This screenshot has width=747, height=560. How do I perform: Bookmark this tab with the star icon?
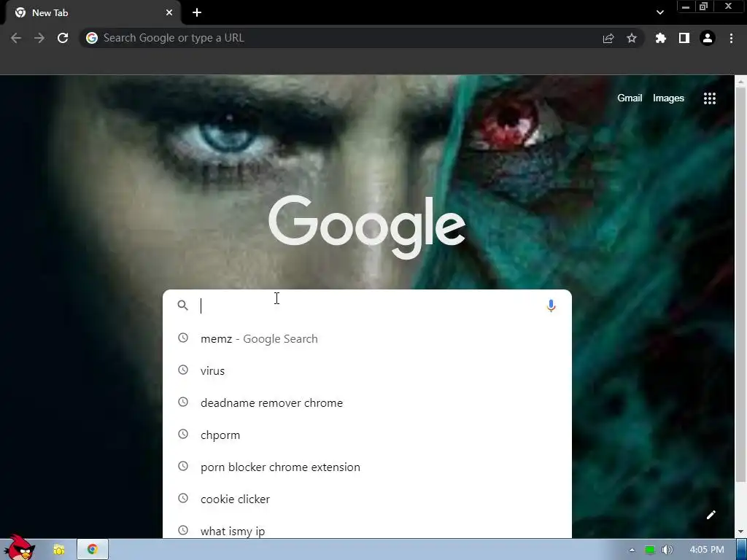631,38
